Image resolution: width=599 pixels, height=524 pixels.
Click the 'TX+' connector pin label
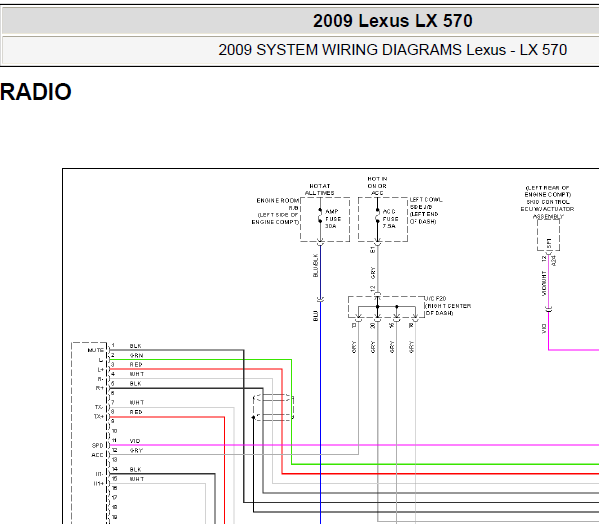pos(99,417)
